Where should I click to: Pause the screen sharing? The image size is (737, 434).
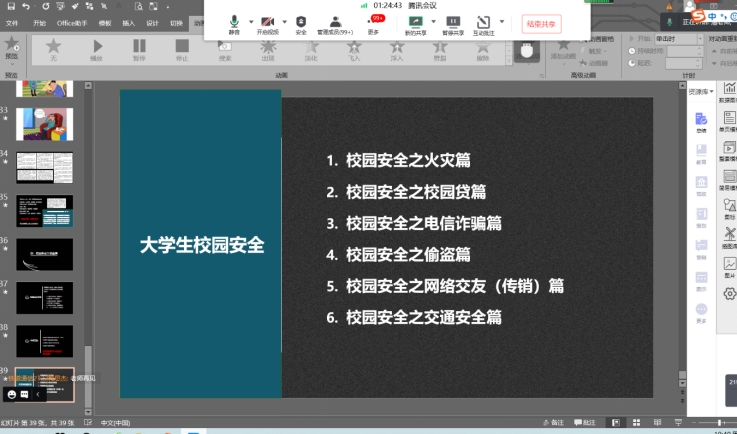[452, 24]
